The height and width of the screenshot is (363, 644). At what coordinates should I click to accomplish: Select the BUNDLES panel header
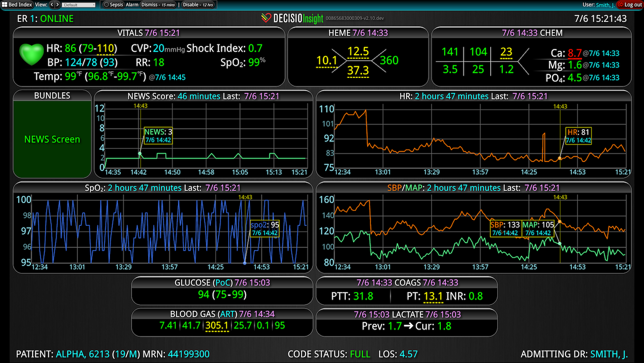52,96
